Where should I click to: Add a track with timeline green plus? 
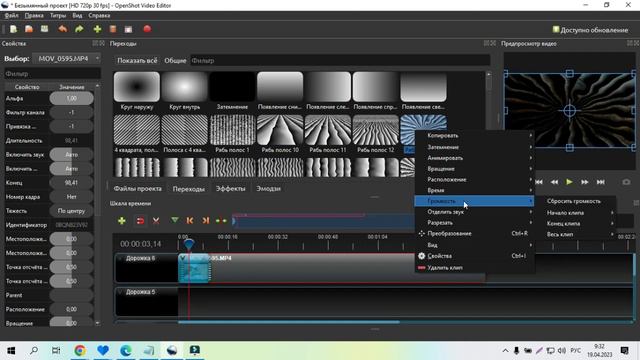coord(122,221)
